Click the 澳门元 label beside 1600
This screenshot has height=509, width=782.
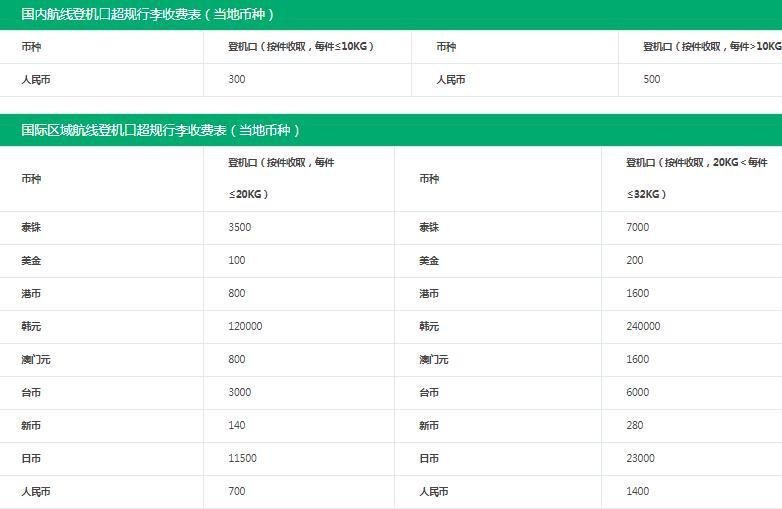pyautogui.click(x=434, y=359)
